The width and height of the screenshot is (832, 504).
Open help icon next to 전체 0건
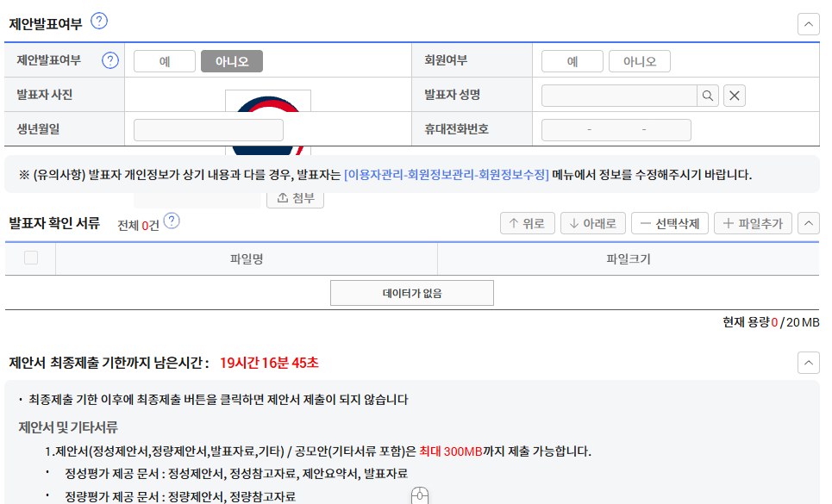click(x=172, y=221)
